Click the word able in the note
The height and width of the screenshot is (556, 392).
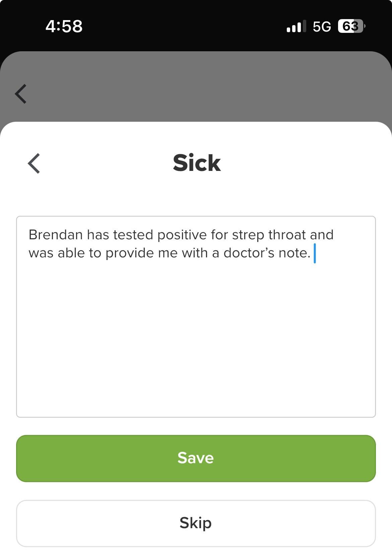(x=71, y=253)
